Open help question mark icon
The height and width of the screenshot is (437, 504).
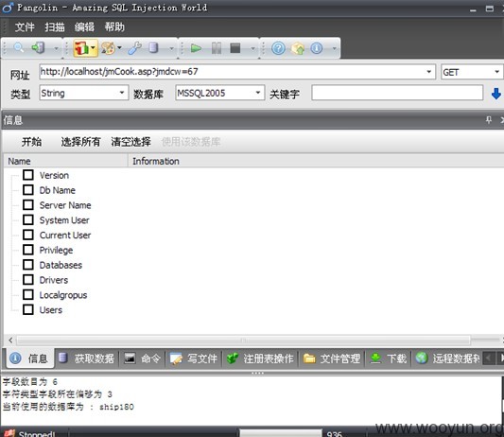278,48
